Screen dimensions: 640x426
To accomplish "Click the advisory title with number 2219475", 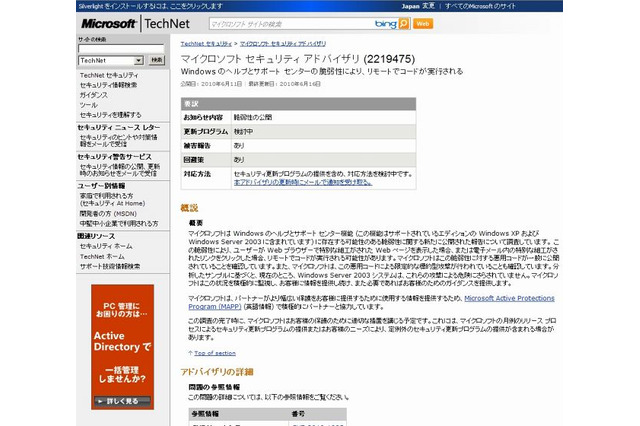I will point(298,59).
